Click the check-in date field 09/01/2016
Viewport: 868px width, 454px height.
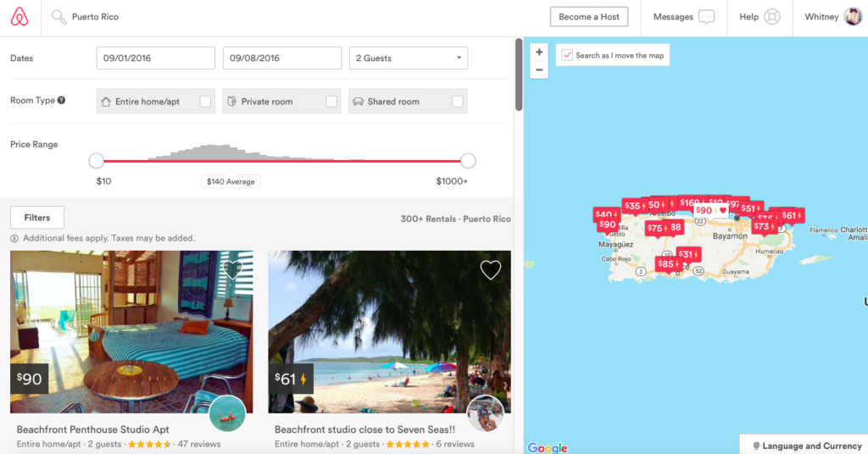point(156,58)
